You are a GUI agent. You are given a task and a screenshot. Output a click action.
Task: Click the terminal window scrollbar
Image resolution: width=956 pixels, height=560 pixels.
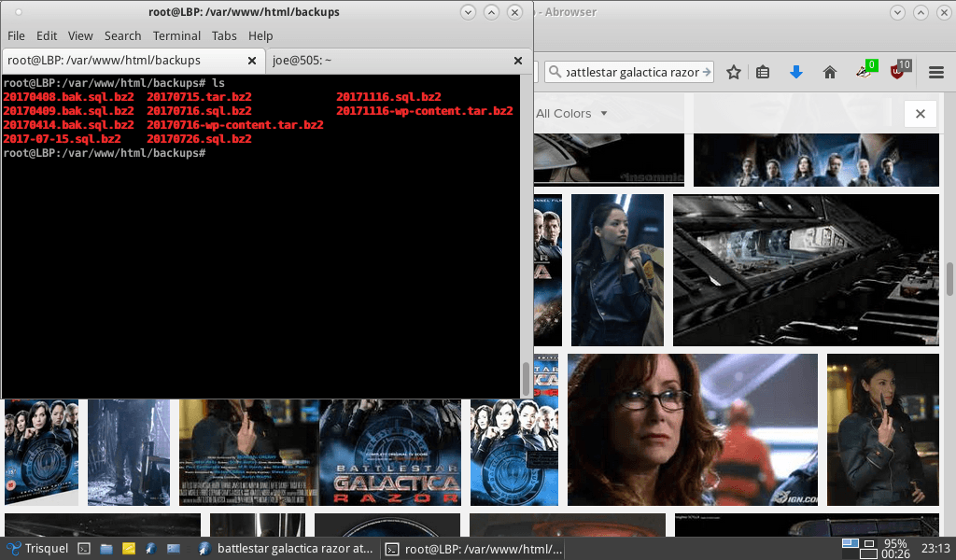coord(527,379)
